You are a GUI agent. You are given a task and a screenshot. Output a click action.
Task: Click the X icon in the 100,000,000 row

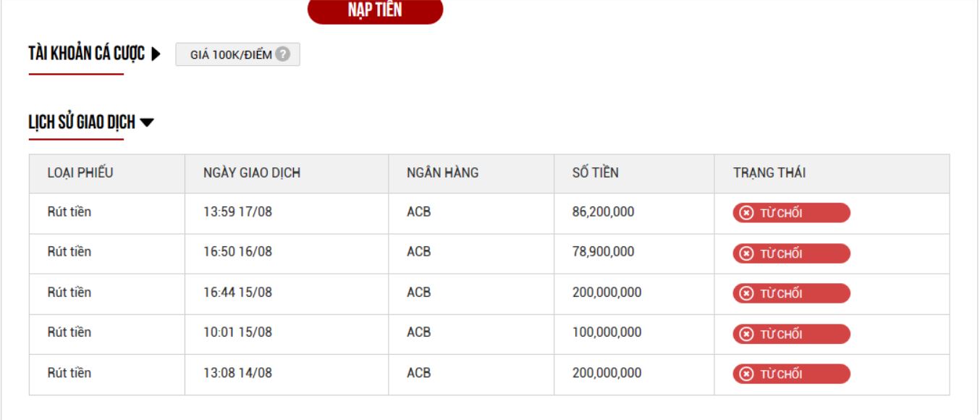point(747,334)
